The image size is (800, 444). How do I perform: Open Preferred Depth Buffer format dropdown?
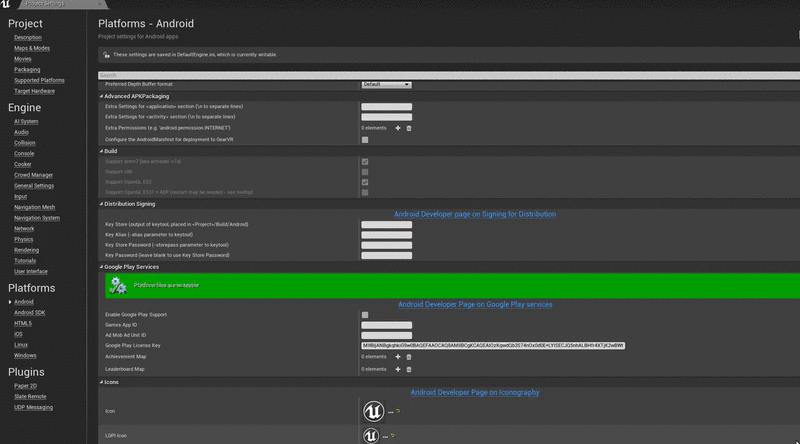click(386, 84)
